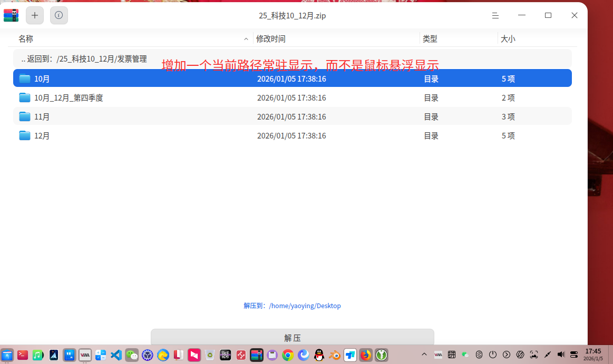Open the trash recycle bin in dock

pyautogui.click(x=210, y=355)
